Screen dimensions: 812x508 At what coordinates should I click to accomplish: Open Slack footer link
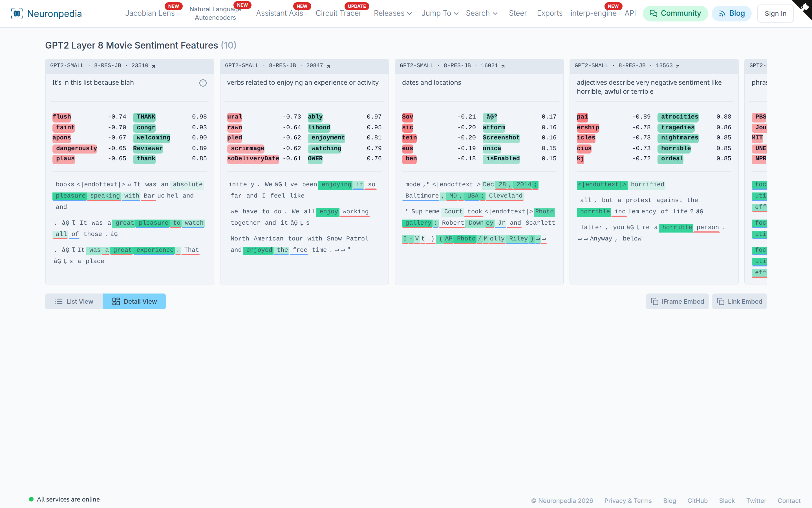pos(727,501)
